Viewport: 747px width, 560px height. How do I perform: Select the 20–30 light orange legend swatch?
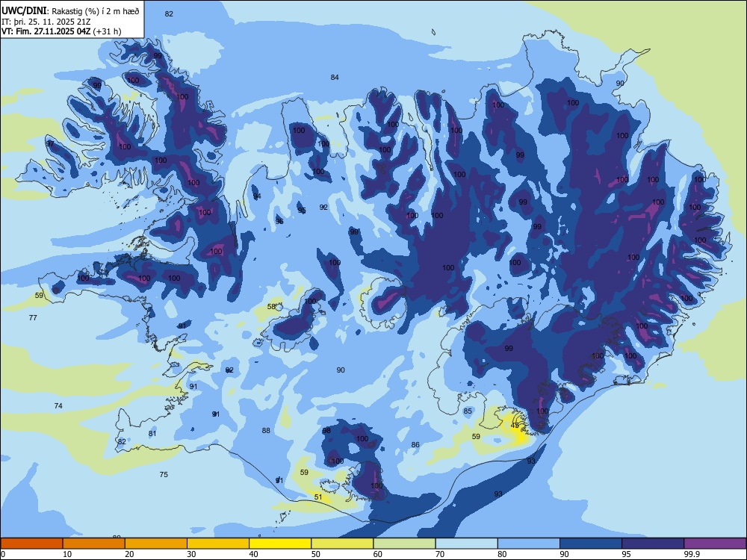156,544
